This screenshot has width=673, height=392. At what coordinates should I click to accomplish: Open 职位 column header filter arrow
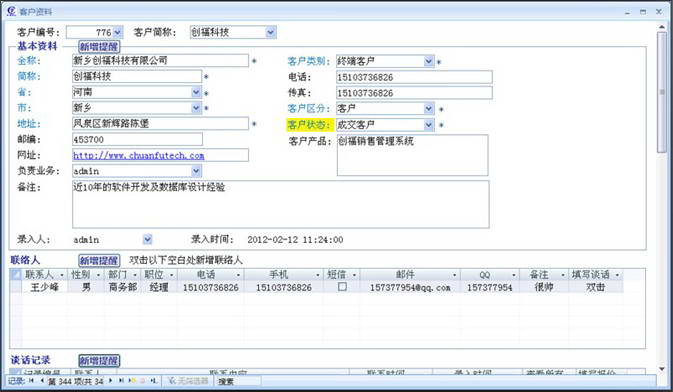pyautogui.click(x=171, y=275)
